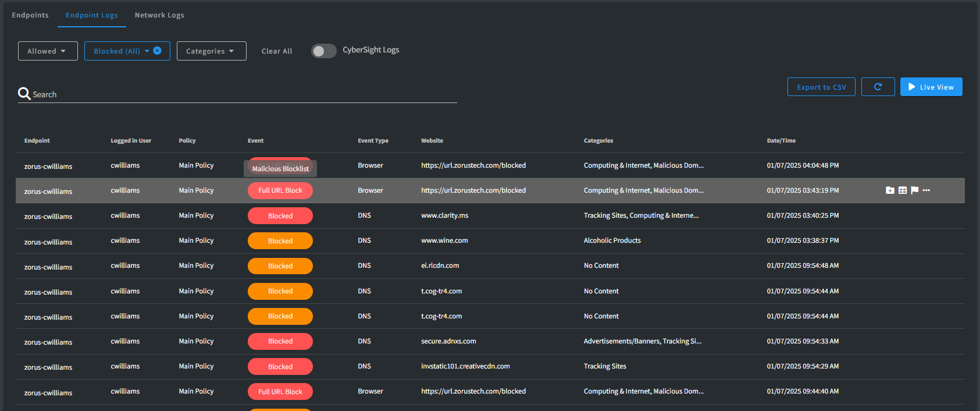Viewport: 980px width, 411px height.
Task: Select the Endpoint Logs tab
Action: (92, 15)
